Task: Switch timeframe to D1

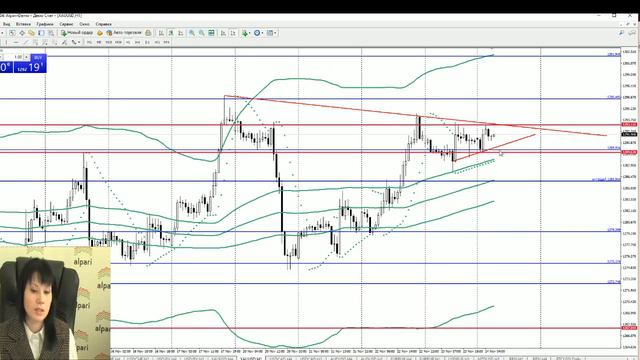Action: click(147, 42)
